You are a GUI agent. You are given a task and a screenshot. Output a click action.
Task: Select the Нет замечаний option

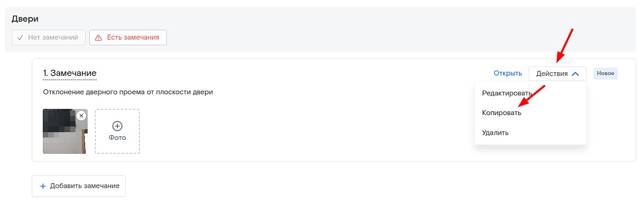(49, 38)
